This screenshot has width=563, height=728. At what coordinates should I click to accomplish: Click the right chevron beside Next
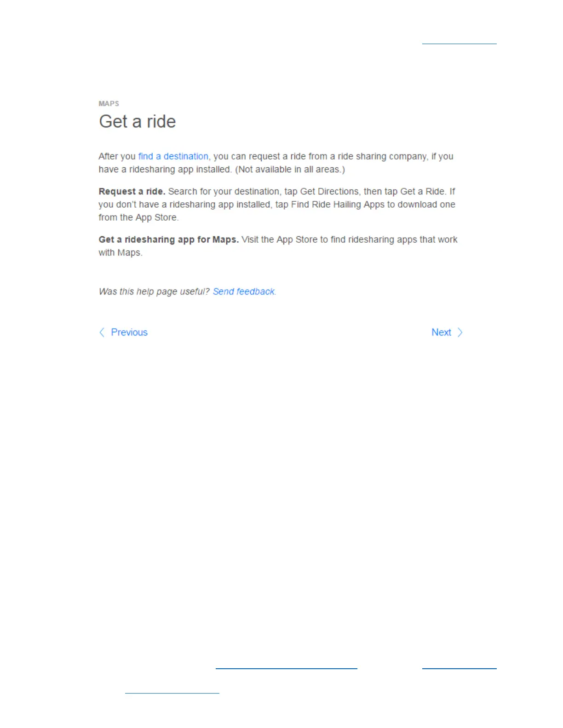click(460, 332)
